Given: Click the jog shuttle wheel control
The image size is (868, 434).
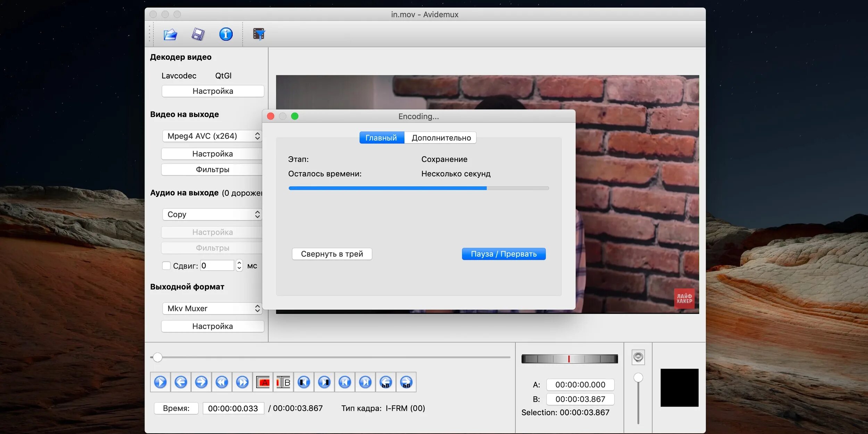Looking at the screenshot, I should [x=569, y=359].
